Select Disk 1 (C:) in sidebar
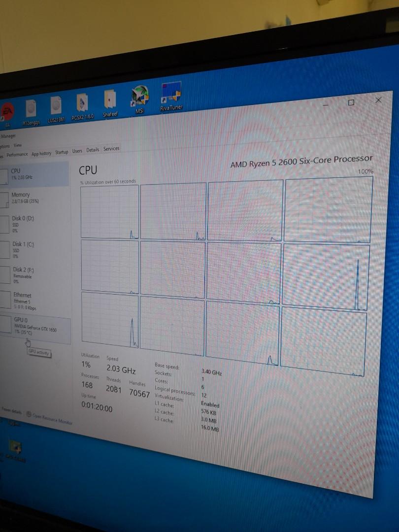399x532 pixels. [35, 249]
